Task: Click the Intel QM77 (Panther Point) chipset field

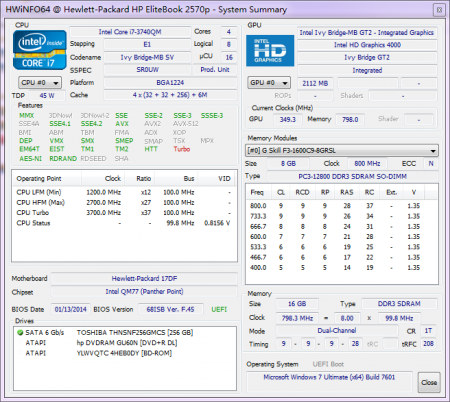Action: 144,292
